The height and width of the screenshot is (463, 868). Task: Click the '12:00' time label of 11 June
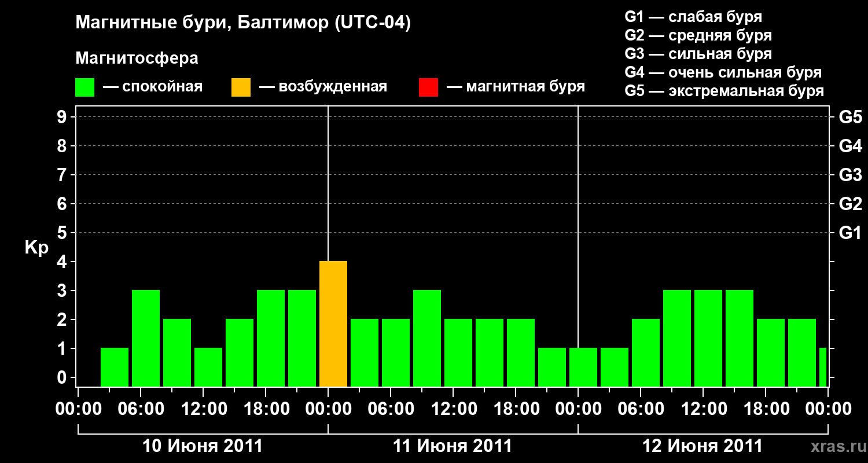click(453, 409)
